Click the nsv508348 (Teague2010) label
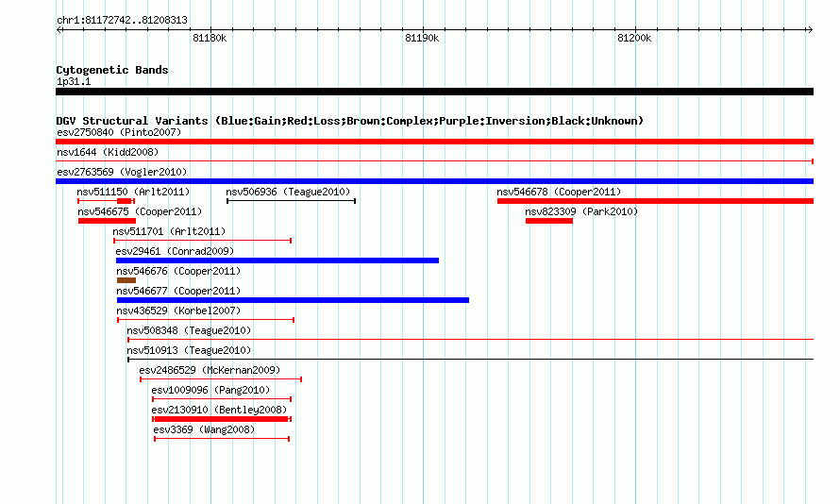Viewport: 840px width, 504px height. [x=189, y=330]
